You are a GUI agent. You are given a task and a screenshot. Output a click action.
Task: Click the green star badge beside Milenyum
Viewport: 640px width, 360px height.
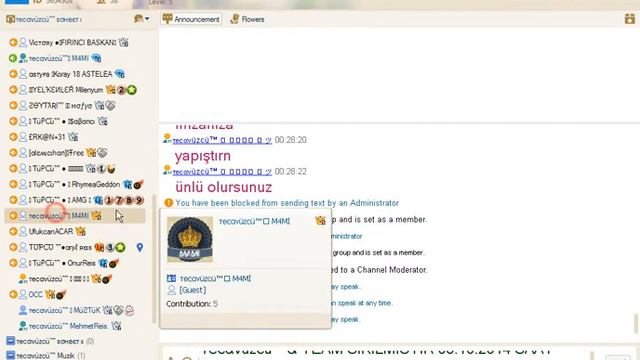tap(131, 90)
